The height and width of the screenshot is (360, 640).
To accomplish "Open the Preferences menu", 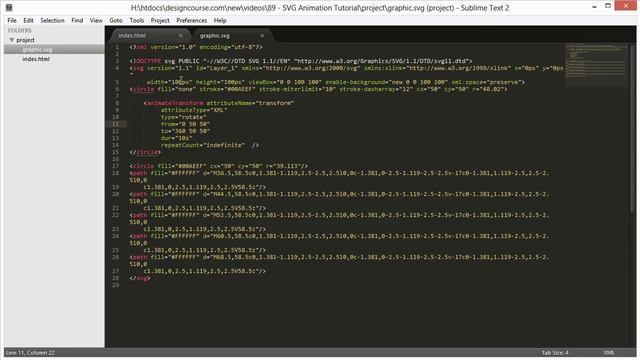I will [x=191, y=20].
